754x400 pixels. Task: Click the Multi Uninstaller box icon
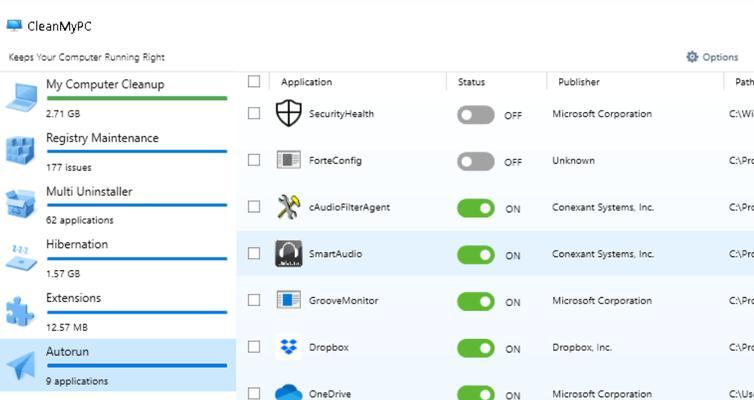(x=21, y=204)
